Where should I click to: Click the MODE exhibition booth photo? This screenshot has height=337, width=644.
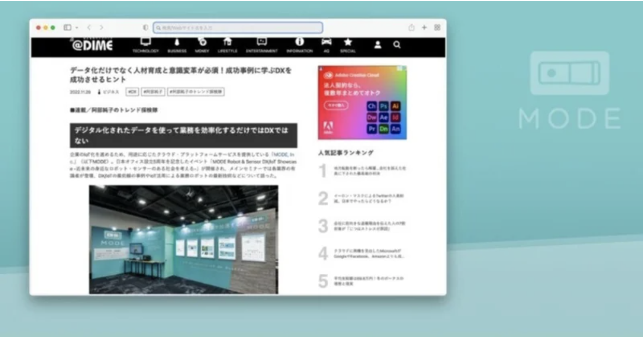point(184,240)
